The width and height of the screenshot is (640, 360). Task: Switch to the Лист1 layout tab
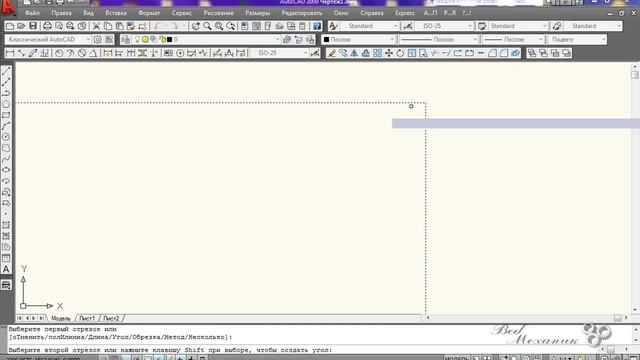87,318
